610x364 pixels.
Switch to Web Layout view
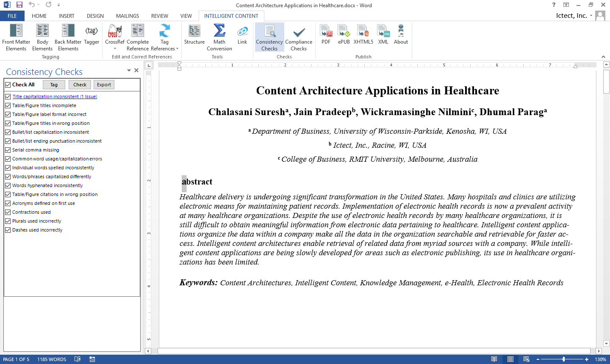[527, 359]
